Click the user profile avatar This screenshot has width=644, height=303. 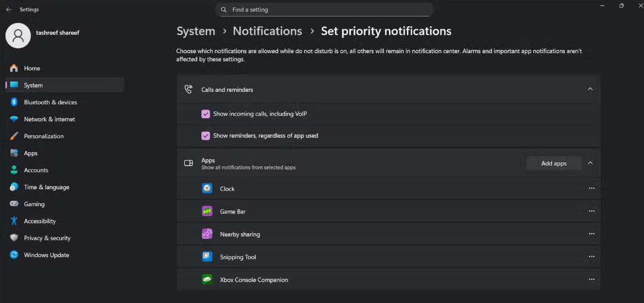[18, 36]
